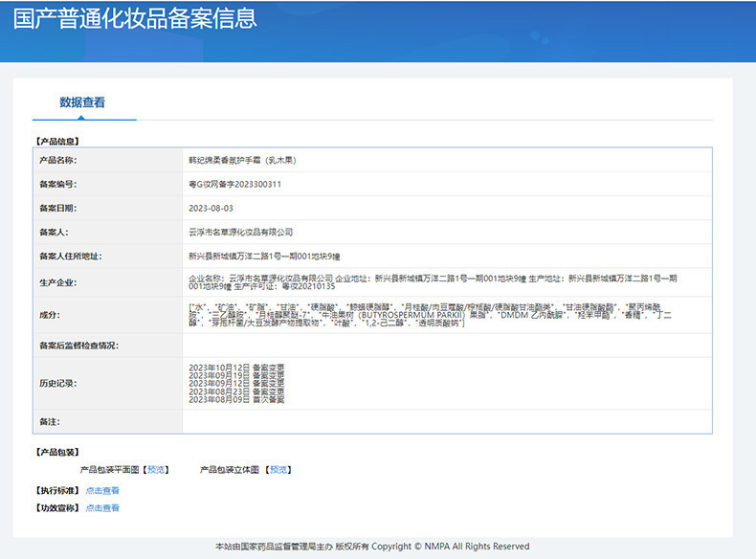The width and height of the screenshot is (756, 559).
Task: Click the 备案人: label cell
Action: (108, 232)
